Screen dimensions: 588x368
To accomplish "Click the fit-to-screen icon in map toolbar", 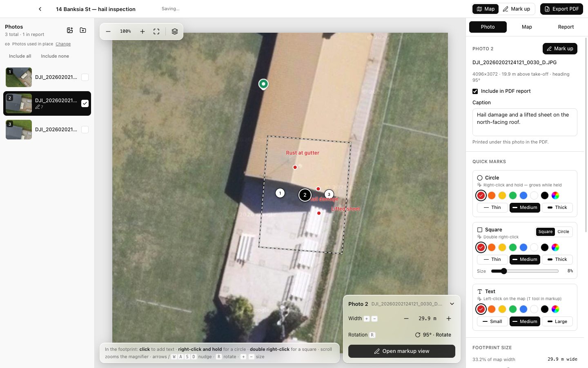I will 156,31.
